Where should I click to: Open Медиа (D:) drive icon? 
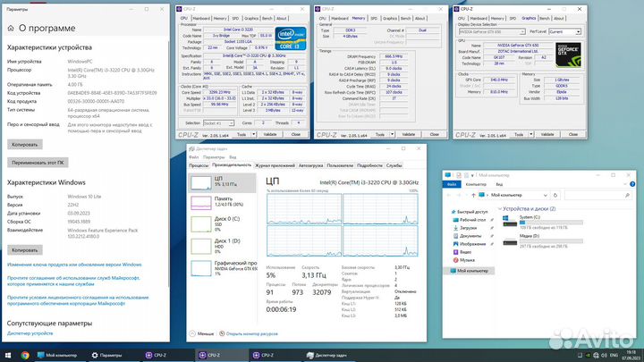point(510,241)
